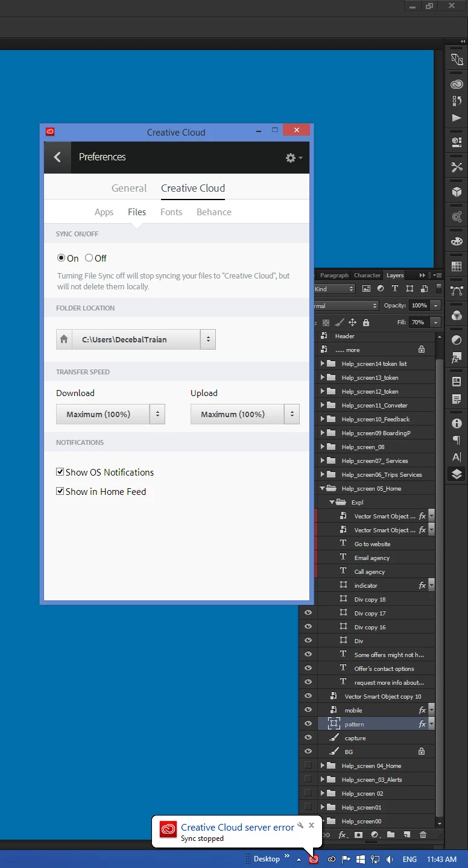Hide the mobile layer eye icon
This screenshot has width=468, height=868.
click(x=308, y=710)
